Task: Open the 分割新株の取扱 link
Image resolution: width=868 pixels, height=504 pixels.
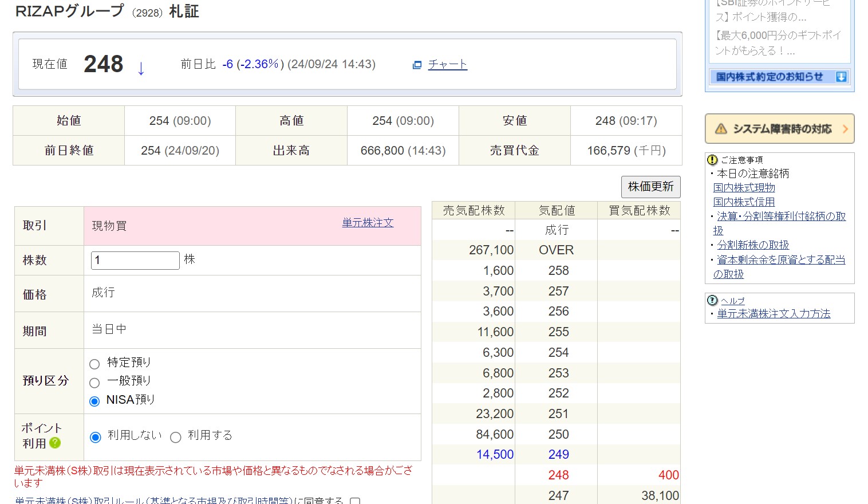Action: 753,245
